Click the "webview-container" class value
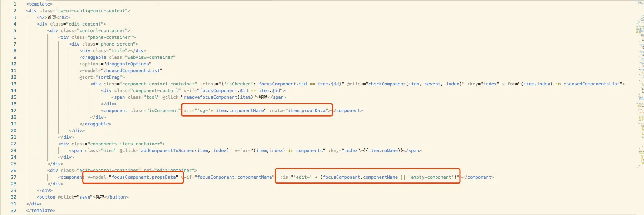The image size is (644, 215). tap(150, 57)
